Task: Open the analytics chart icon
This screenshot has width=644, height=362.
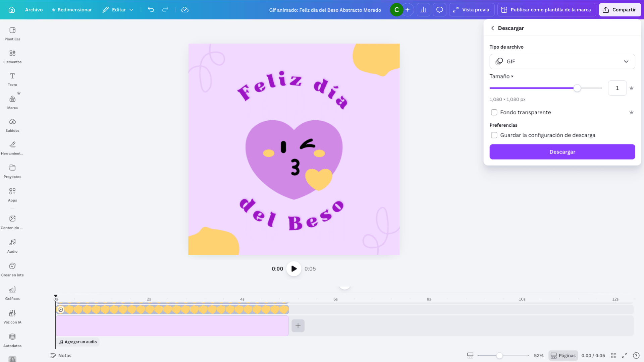Action: pyautogui.click(x=424, y=10)
